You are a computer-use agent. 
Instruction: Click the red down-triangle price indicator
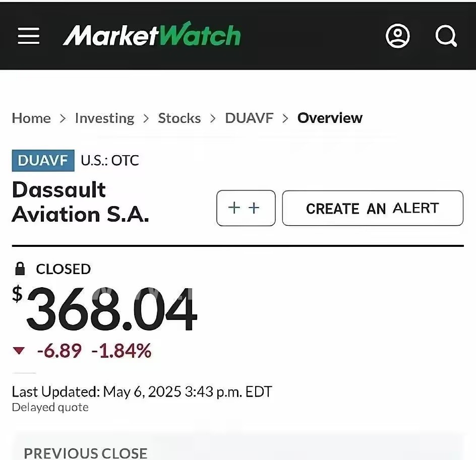point(19,351)
